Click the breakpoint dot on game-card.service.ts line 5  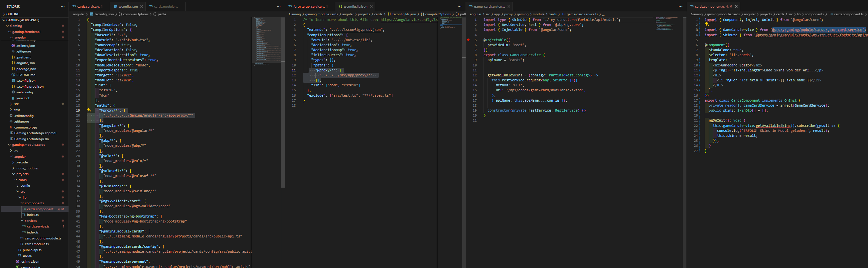click(468, 40)
